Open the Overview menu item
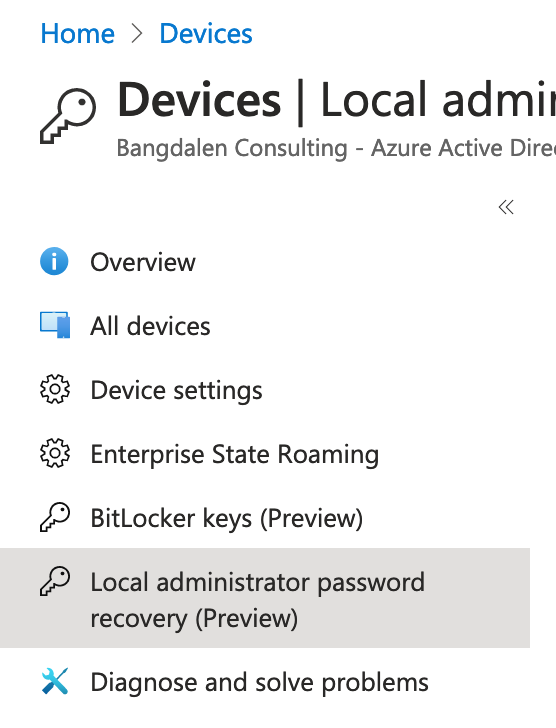 pos(265,262)
